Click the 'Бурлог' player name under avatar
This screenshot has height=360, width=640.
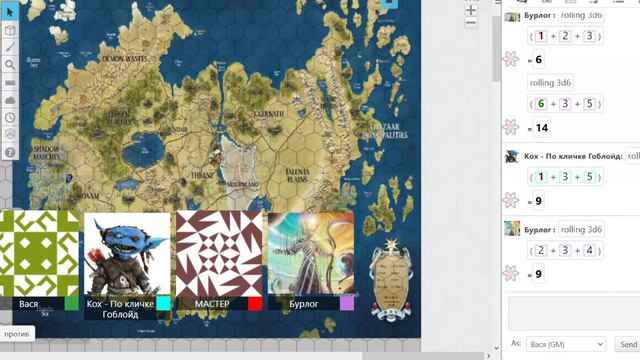tap(304, 304)
